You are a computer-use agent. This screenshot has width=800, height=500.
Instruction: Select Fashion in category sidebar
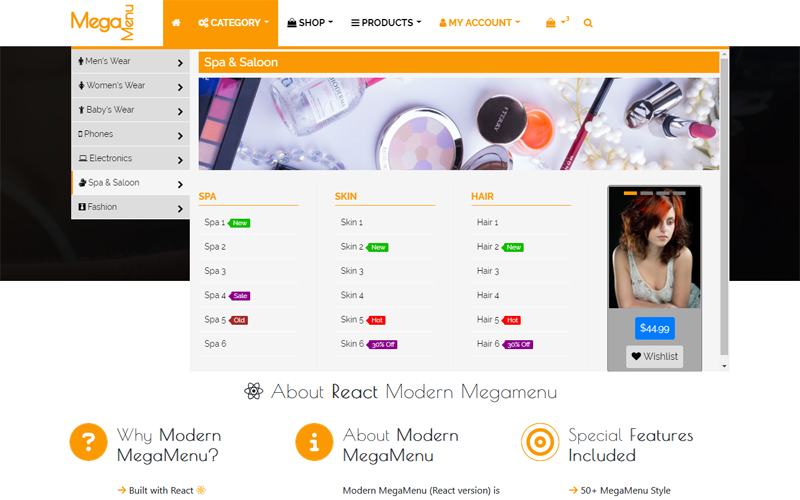point(131,207)
